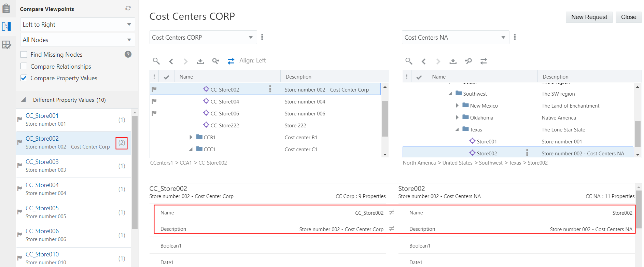Collapse the Different Property Values section
Viewport: 644px width, 267px height.
coord(24,100)
